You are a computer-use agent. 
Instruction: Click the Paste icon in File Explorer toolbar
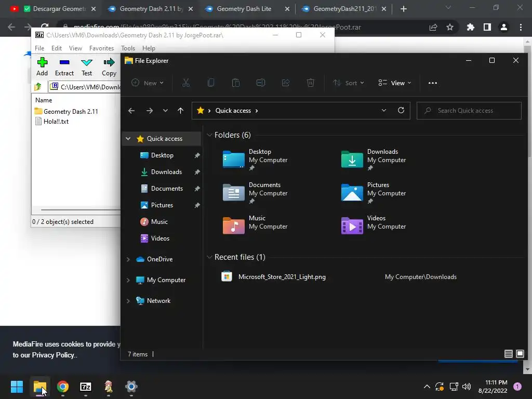click(x=236, y=83)
